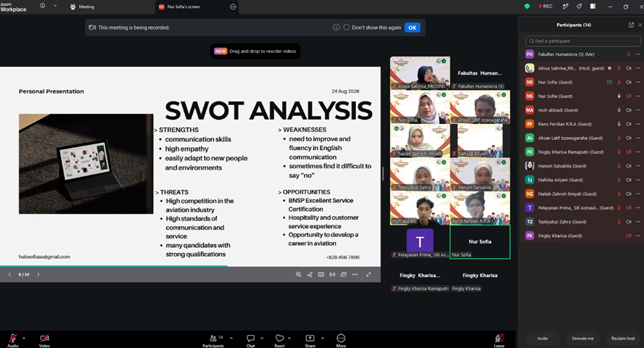The width and height of the screenshot is (644, 348).
Task: Confirm the recording notice with OK
Action: [413, 28]
